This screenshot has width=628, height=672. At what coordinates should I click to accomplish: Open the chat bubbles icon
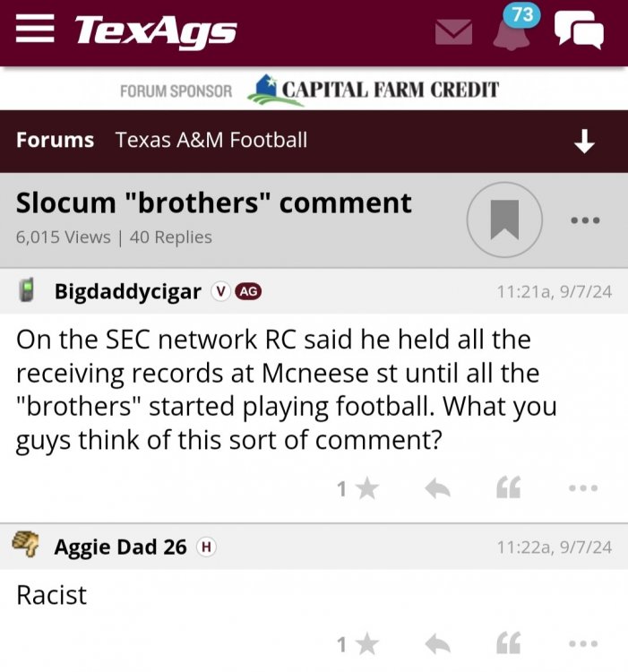pyautogui.click(x=579, y=30)
